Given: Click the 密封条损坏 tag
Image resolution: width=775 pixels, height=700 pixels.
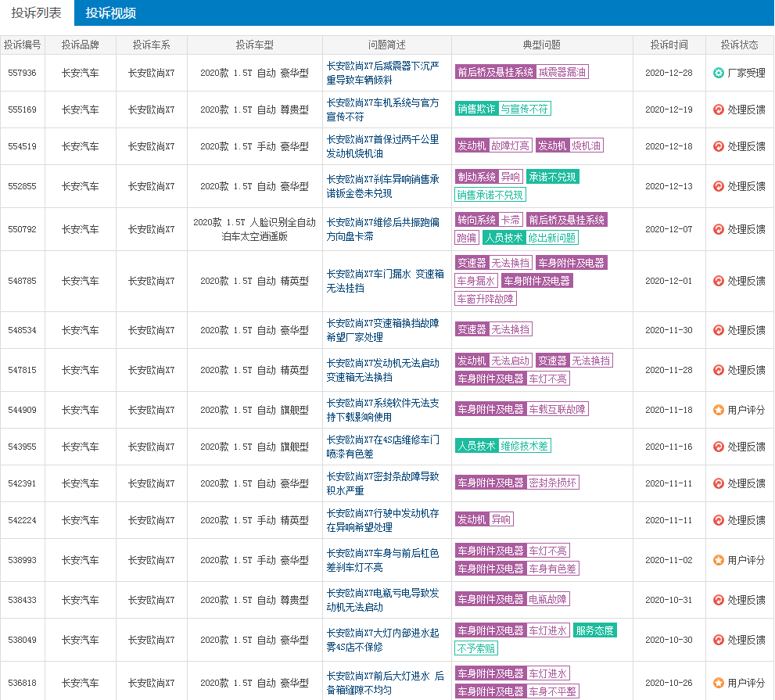Looking at the screenshot, I should 553,483.
